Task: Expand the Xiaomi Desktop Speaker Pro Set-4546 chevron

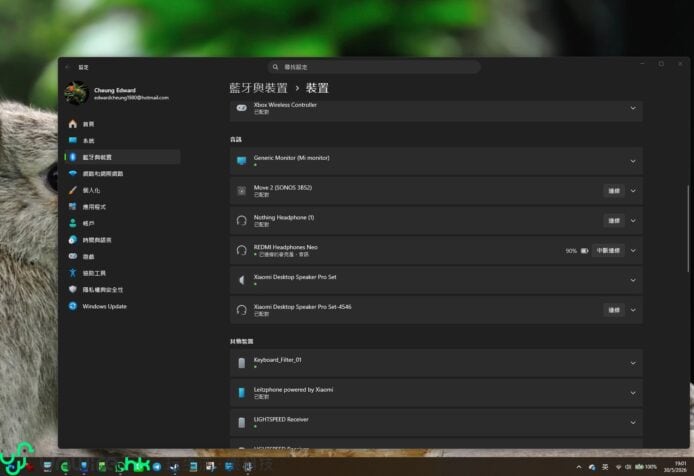Action: pos(633,310)
